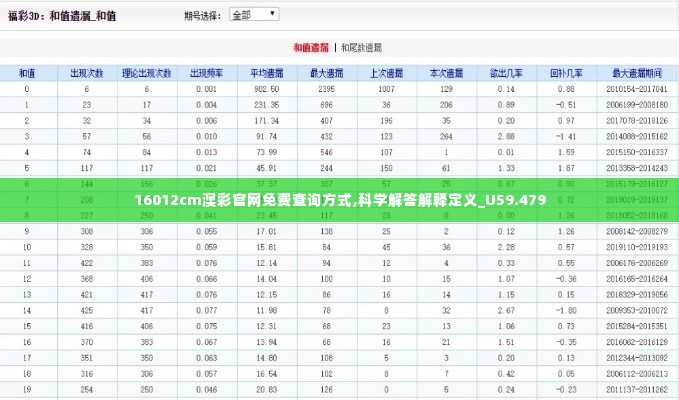The height and width of the screenshot is (400, 679).
Task: Select the 出现频率 column header
Action: (207, 73)
